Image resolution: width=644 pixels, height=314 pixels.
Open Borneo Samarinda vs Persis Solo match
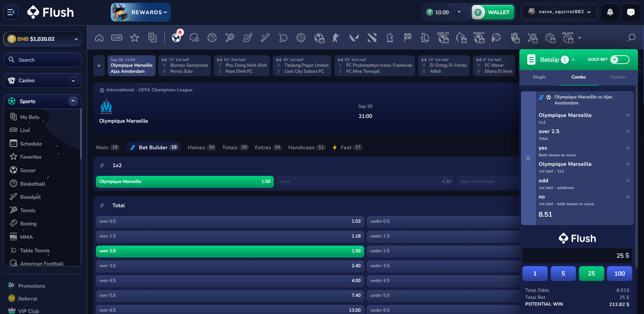(x=185, y=66)
